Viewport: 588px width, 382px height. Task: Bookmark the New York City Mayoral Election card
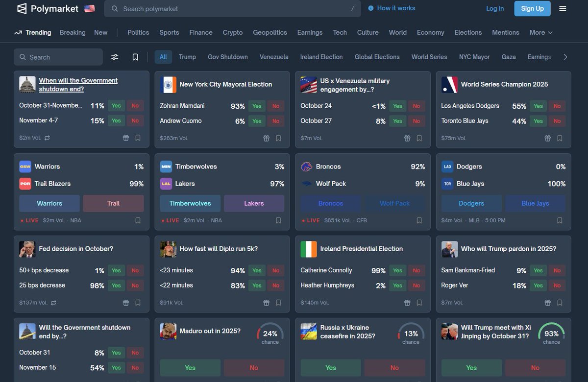tap(278, 138)
